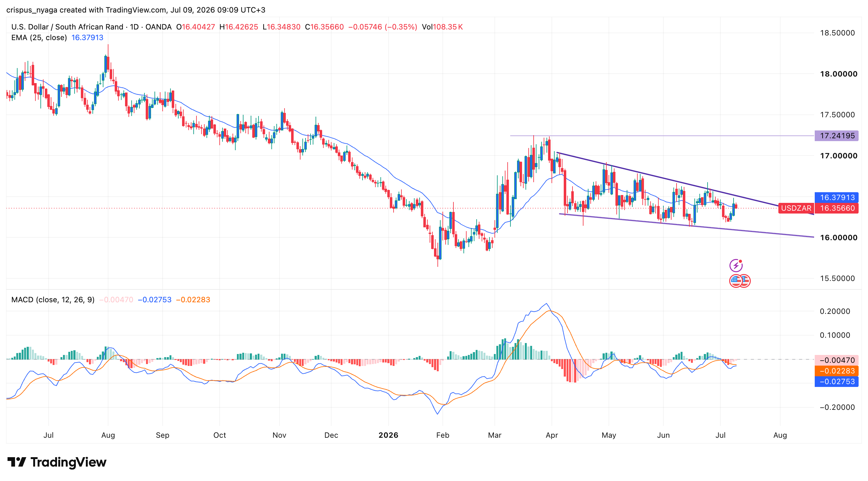
Task: Click the Feb label on time axis
Action: click(x=443, y=435)
